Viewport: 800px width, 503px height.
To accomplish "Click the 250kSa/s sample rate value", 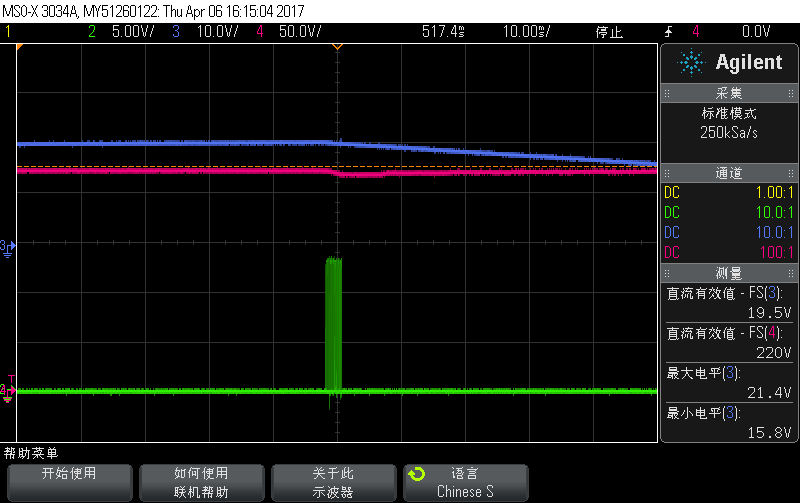I will [729, 133].
